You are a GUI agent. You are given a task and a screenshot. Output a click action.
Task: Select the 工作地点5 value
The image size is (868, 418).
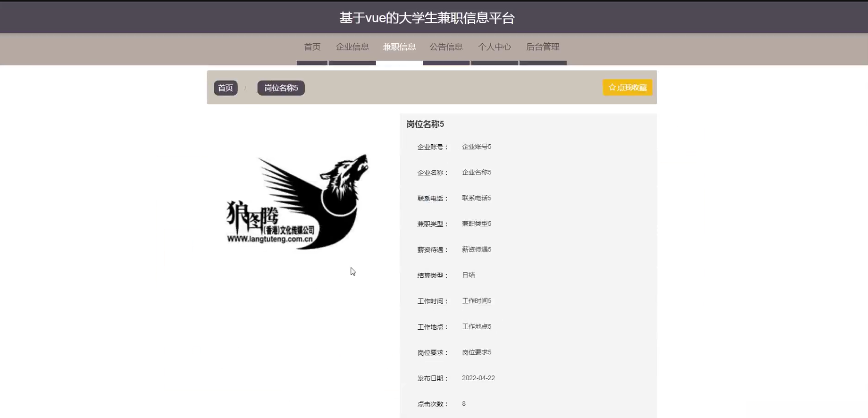(x=476, y=327)
